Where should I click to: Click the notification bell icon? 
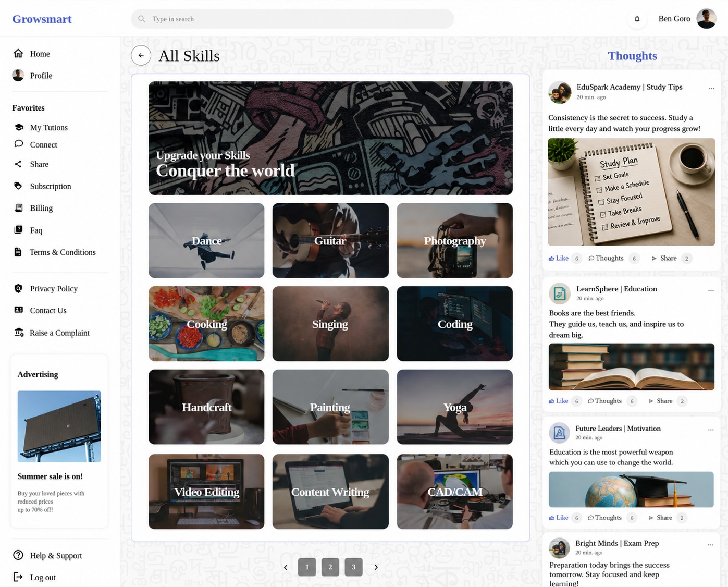pyautogui.click(x=637, y=19)
